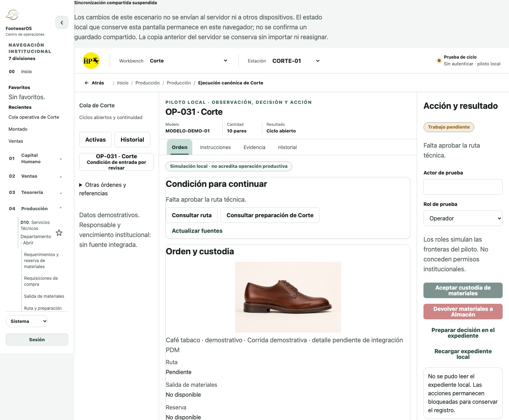This screenshot has height=420, width=509.
Task: Open the Rol de prueba Operador dropdown
Action: tap(463, 218)
